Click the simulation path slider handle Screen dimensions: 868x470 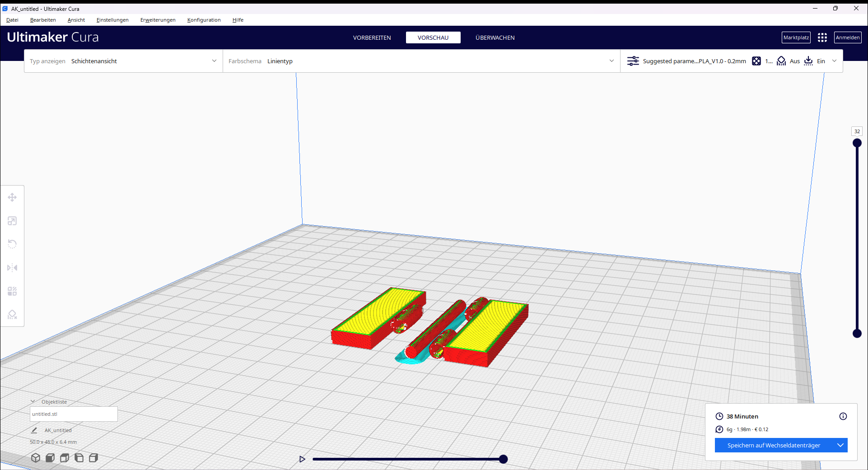[503, 459]
